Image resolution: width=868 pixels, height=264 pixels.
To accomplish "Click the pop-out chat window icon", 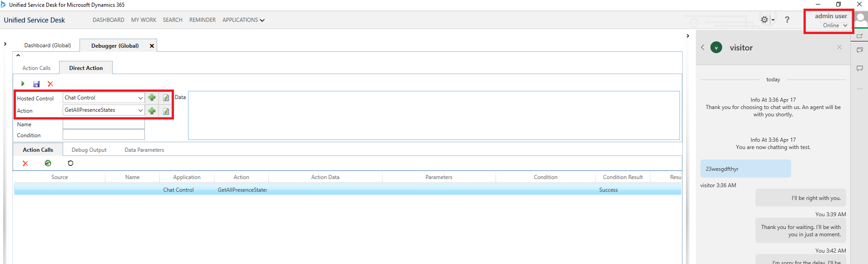I will pos(859,36).
